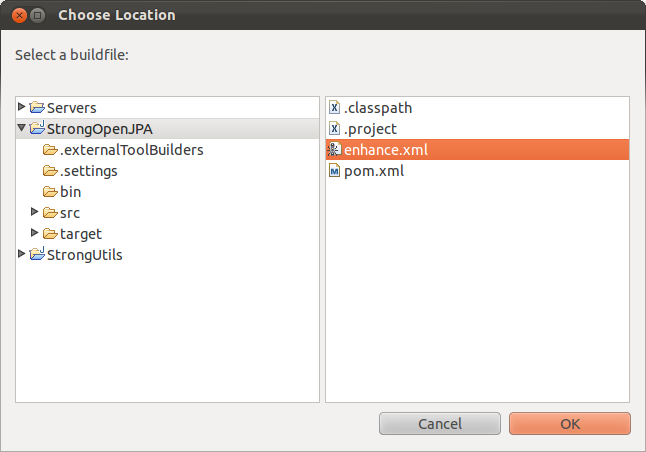The width and height of the screenshot is (646, 452).
Task: Click the .externalToolBuilders folder icon
Action: coord(50,150)
